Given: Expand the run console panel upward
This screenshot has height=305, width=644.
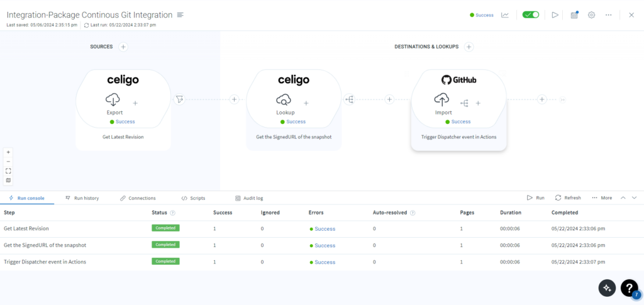Looking at the screenshot, I should [623, 197].
